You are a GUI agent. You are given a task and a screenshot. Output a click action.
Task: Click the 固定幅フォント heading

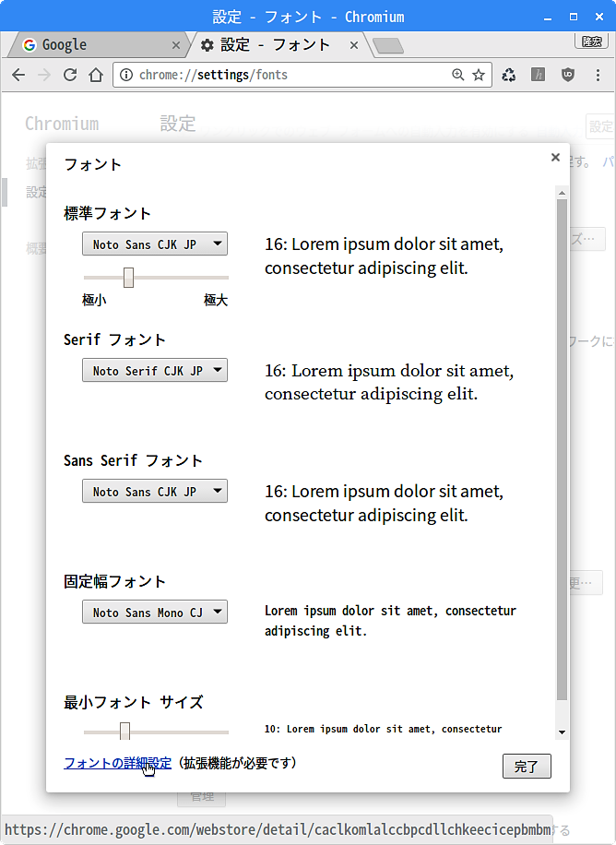coord(114,581)
